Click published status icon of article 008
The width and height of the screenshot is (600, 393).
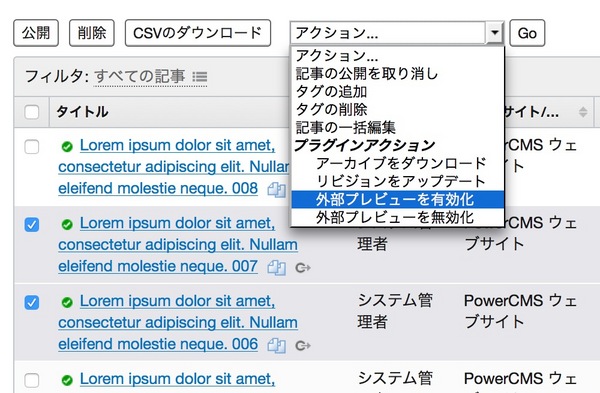pyautogui.click(x=67, y=147)
